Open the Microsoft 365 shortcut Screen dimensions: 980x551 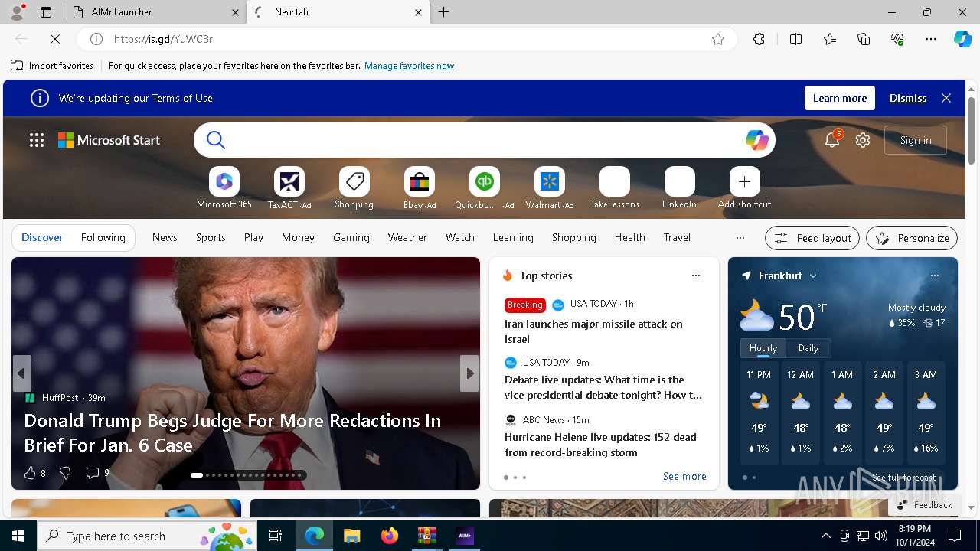[x=224, y=182]
